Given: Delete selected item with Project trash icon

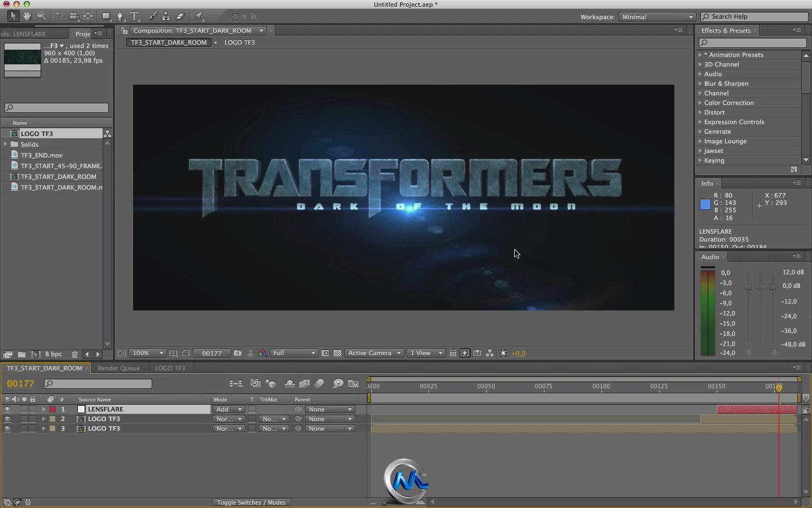Looking at the screenshot, I should (x=74, y=354).
